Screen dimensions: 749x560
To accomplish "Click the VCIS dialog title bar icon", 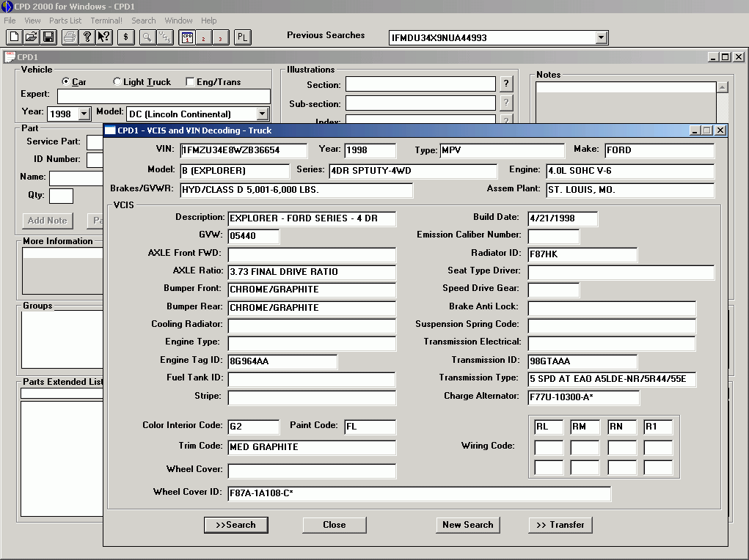I will (x=110, y=130).
